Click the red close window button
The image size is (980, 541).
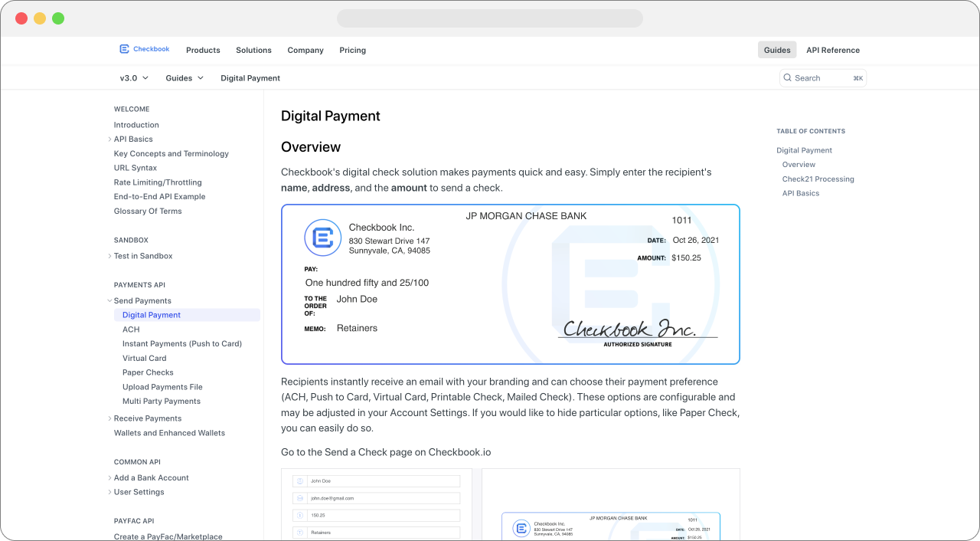21,18
